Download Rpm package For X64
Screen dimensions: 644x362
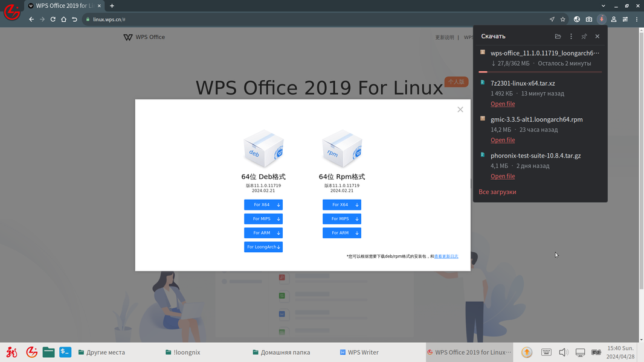[x=342, y=205]
